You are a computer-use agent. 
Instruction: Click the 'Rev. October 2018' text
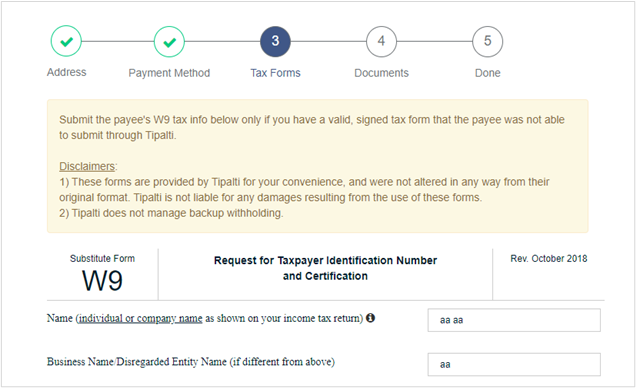tap(549, 259)
